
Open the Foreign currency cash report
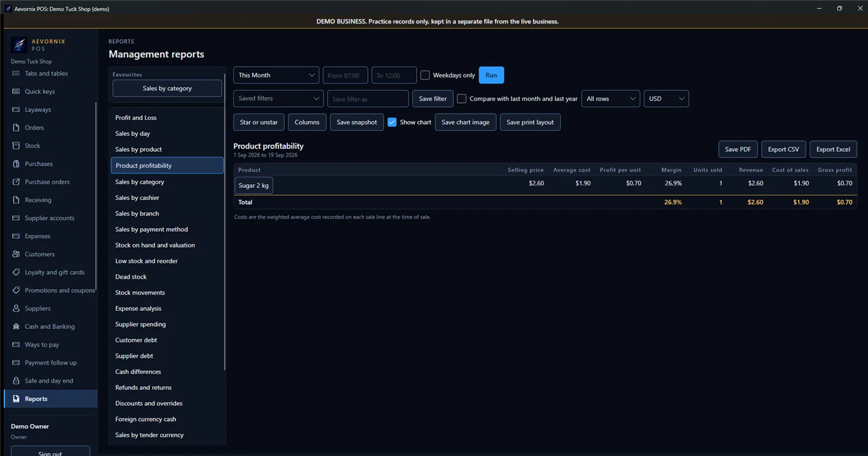tap(167, 419)
